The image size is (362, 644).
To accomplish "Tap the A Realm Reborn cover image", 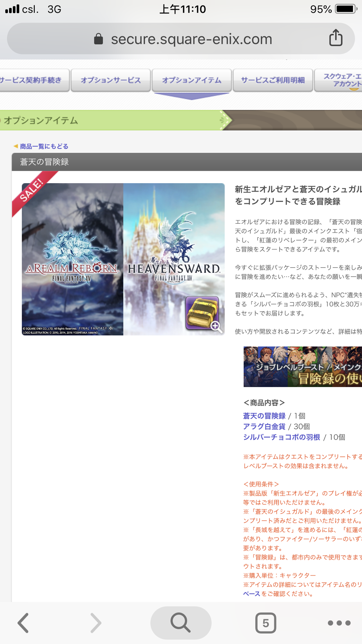I will 72,259.
